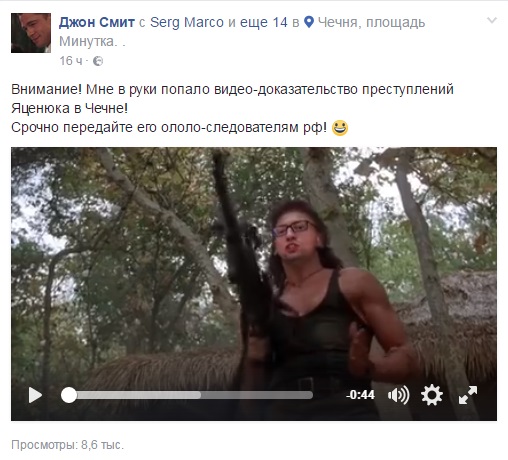Open Чечня, площадь Минутка location
The image size is (508, 460).
point(242,32)
